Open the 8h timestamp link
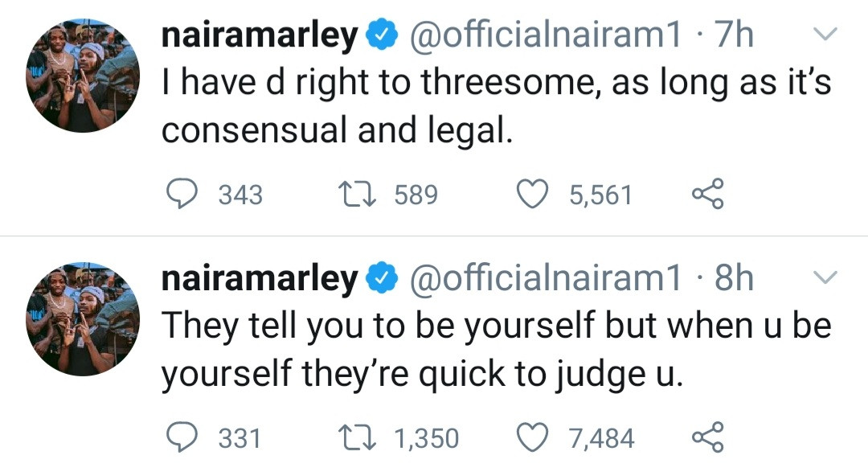The width and height of the screenshot is (868, 476). 733,278
